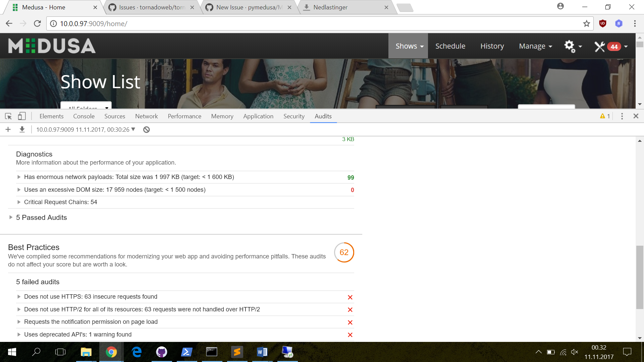Open Medusa settings gear menu
The image size is (644, 362).
[x=573, y=46]
